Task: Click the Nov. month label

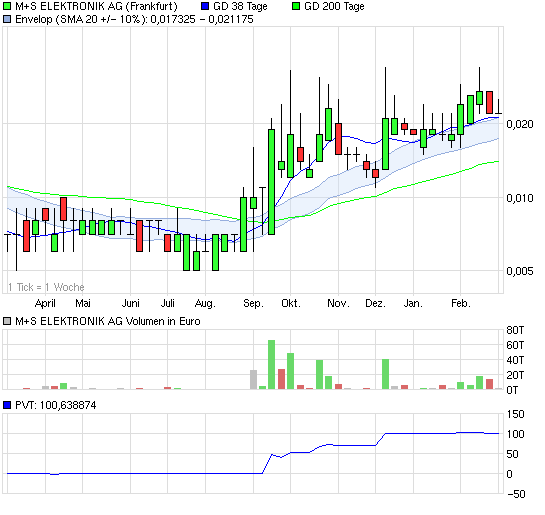Action: [338, 303]
